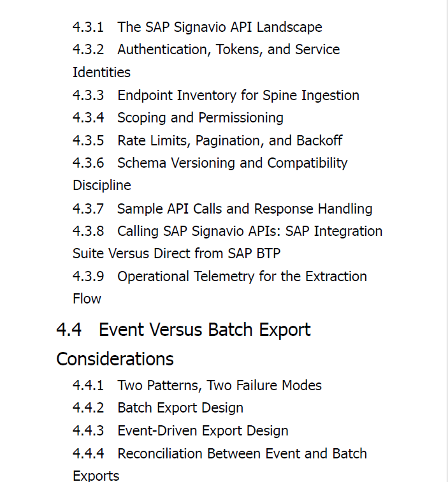Jump to 4.4.3 Event-Driven Export Design
Screen dimensions: 448x482
[180, 431]
